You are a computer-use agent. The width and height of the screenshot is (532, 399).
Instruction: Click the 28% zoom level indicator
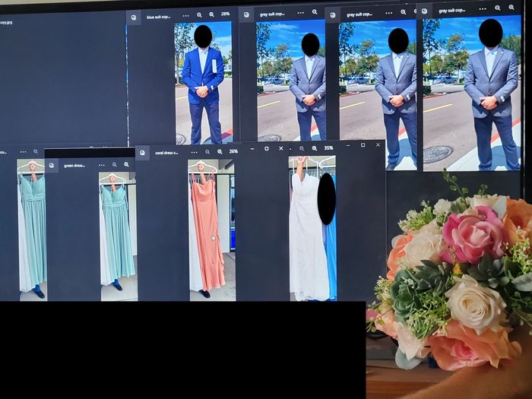(225, 14)
